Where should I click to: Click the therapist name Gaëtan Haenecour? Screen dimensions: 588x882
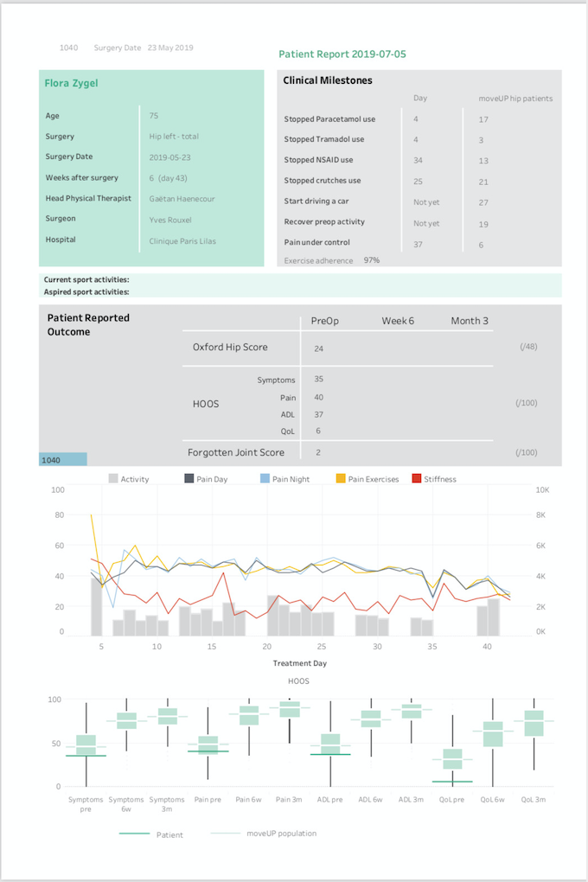coord(182,199)
